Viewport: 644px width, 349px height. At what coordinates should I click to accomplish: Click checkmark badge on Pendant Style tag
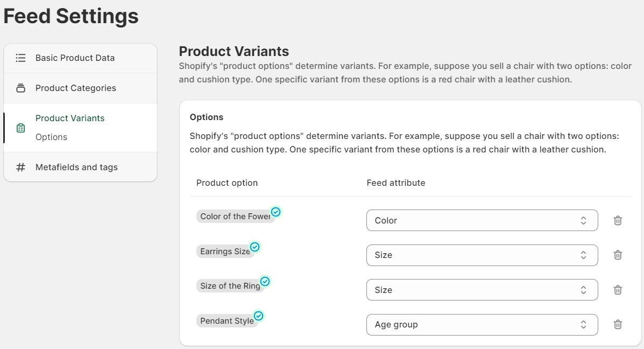pyautogui.click(x=258, y=316)
